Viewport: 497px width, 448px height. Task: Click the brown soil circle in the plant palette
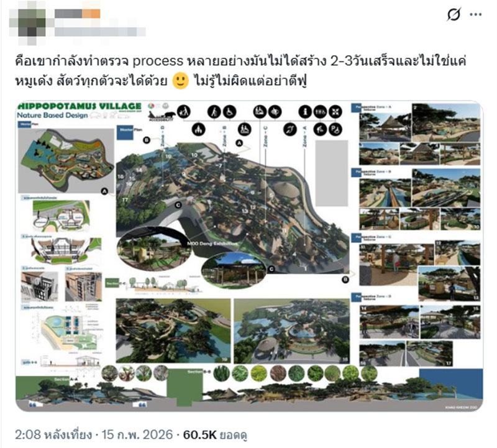point(278,373)
